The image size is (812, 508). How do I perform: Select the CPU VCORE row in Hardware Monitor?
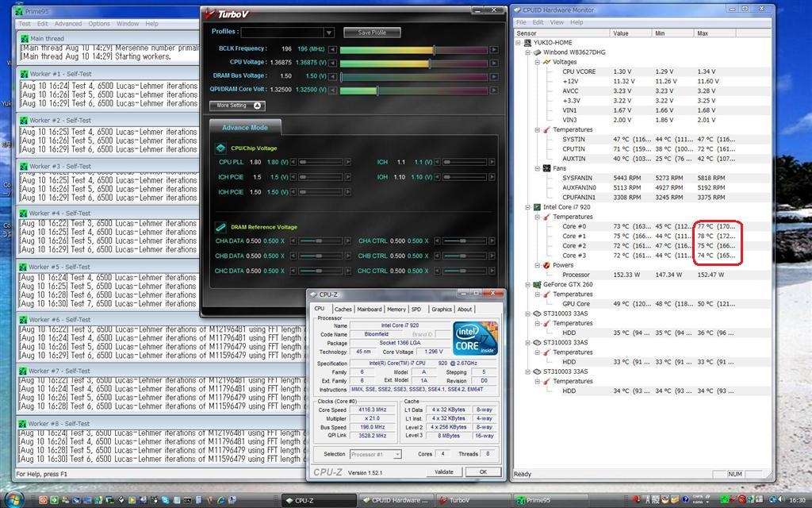tap(642, 71)
